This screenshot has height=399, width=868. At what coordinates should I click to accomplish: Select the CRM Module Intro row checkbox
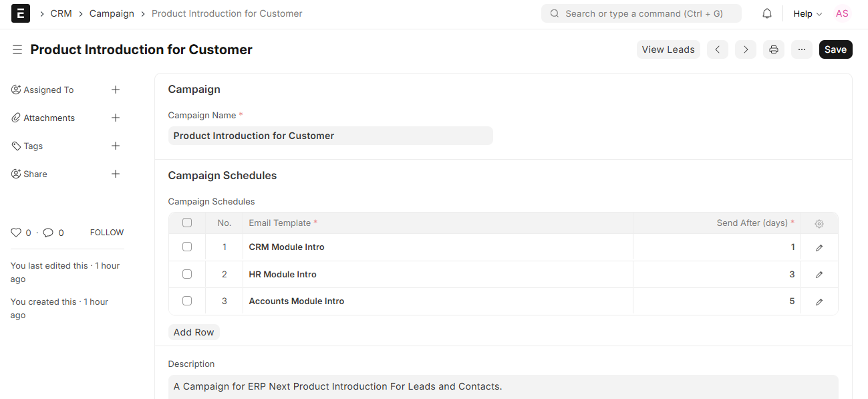tap(187, 247)
